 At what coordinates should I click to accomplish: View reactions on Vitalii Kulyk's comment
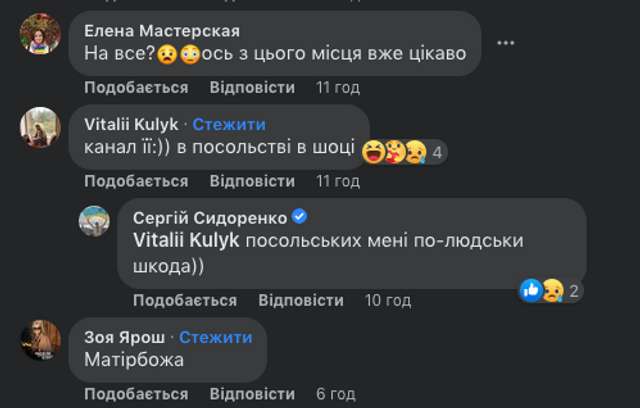(402, 152)
